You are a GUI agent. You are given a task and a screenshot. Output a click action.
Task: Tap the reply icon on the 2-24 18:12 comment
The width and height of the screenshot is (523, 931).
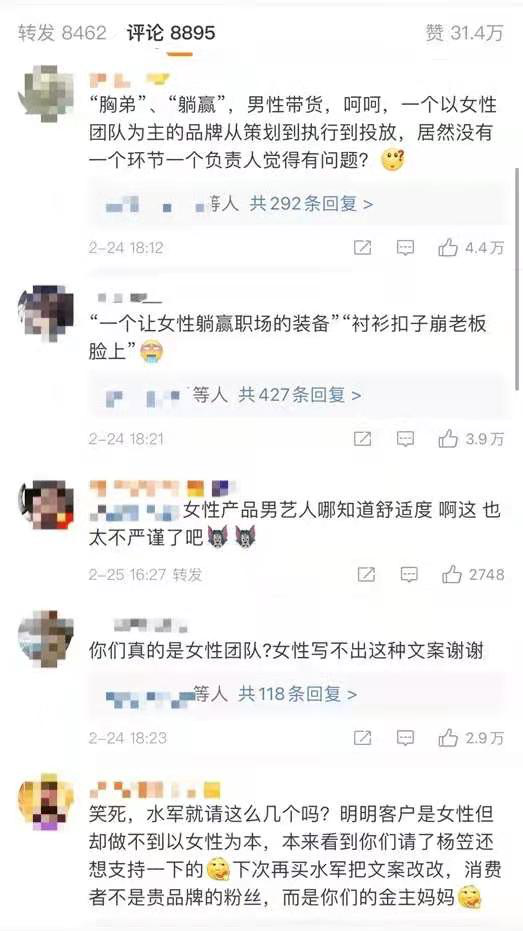405,248
